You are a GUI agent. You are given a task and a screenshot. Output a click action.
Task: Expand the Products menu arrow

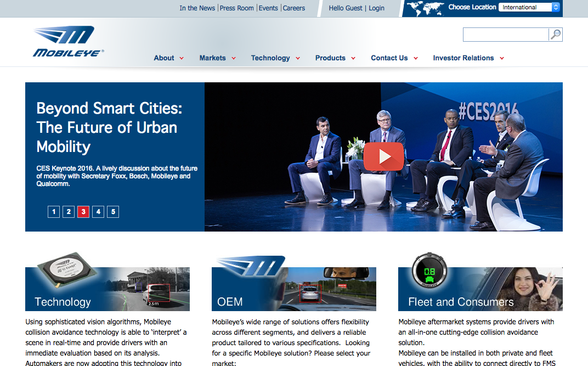pos(353,59)
